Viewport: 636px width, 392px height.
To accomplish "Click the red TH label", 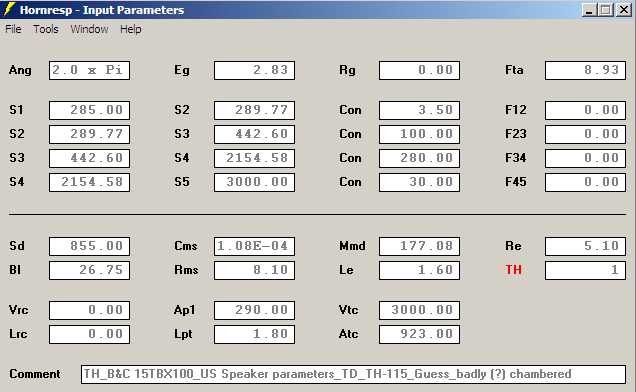I will (x=513, y=270).
